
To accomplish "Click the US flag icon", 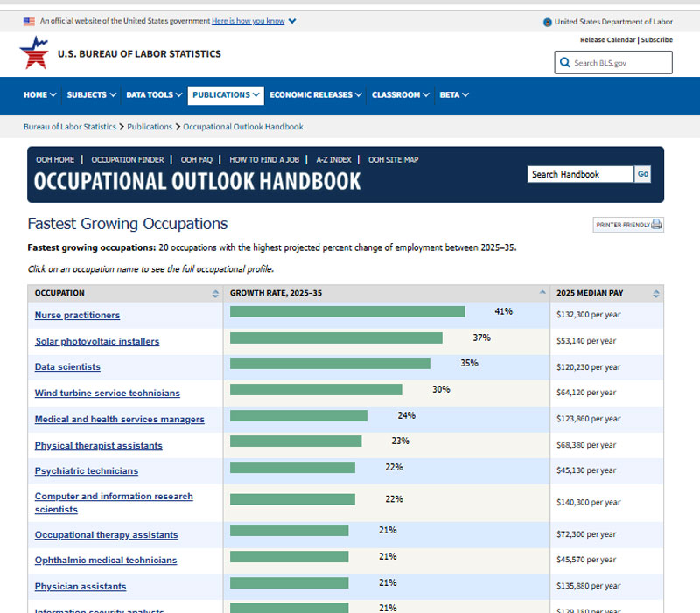I will point(29,21).
